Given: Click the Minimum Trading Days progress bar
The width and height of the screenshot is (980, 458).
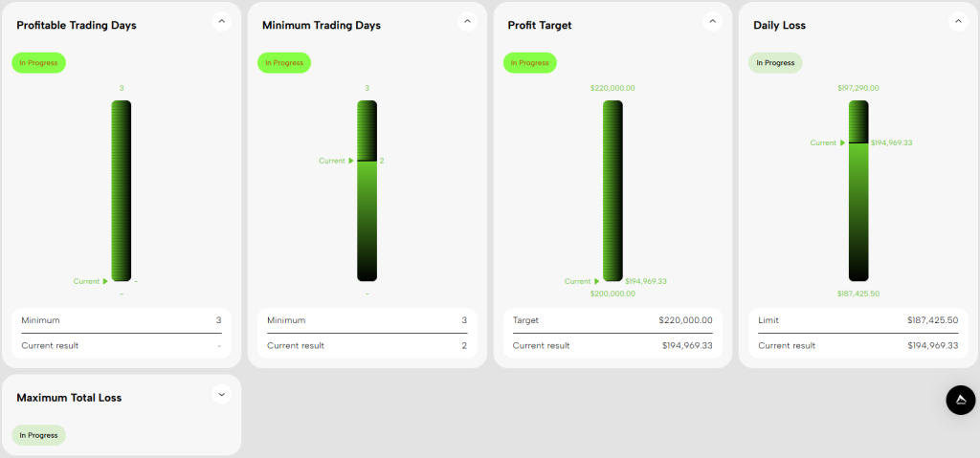Looking at the screenshot, I should coord(367,191).
